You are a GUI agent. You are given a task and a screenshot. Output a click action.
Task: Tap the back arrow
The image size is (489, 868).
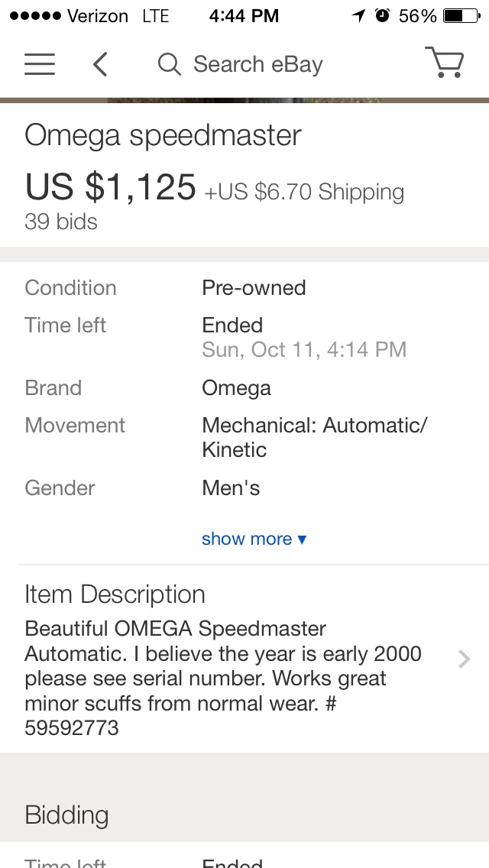point(100,64)
